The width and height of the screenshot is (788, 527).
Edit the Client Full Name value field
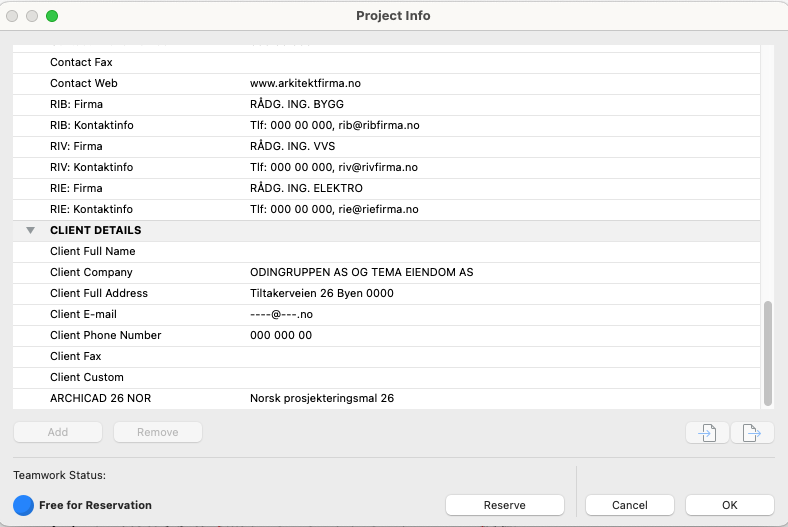coord(500,251)
